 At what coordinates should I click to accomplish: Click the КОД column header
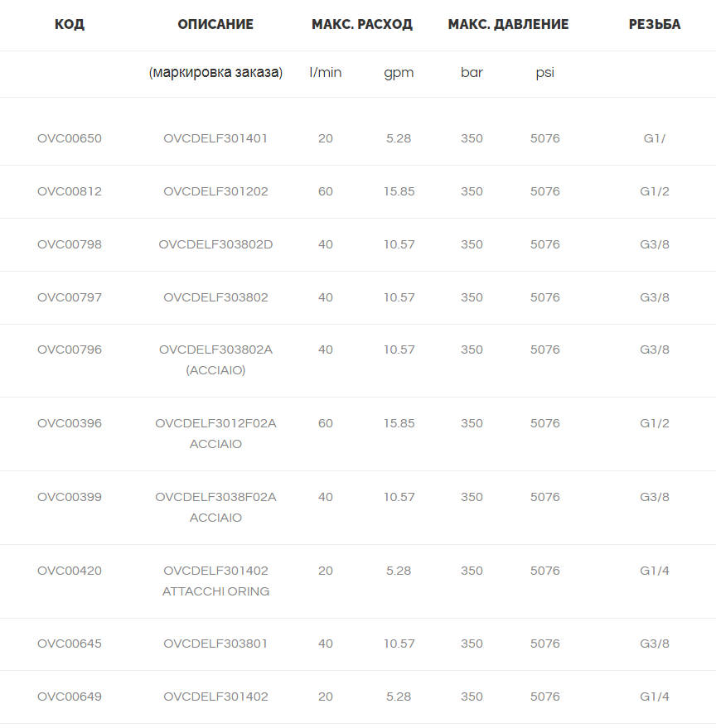(70, 24)
